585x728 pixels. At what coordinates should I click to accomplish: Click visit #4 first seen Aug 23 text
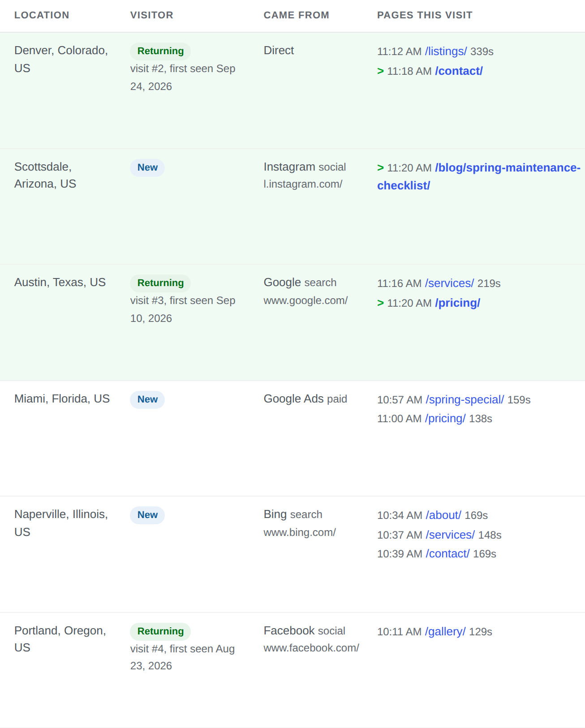(182, 657)
